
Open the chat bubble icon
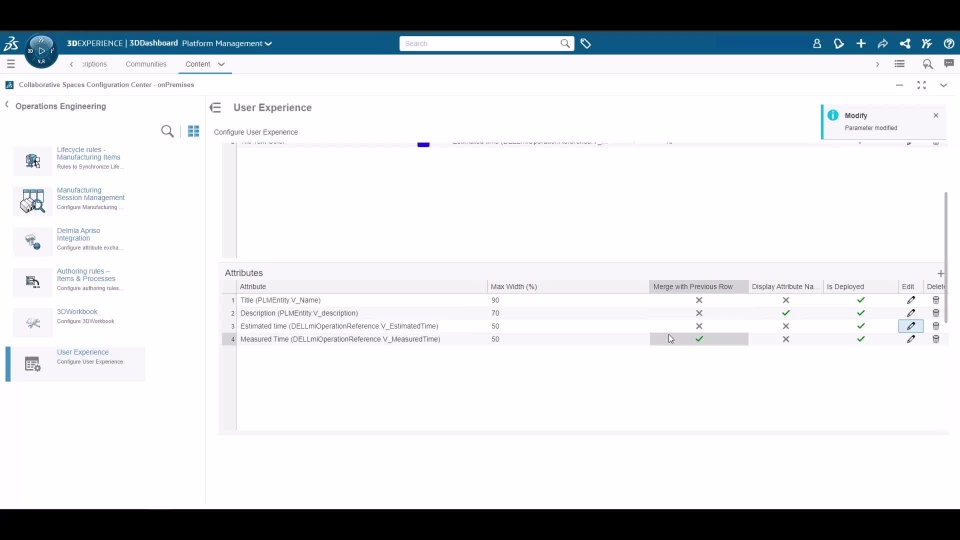(949, 64)
